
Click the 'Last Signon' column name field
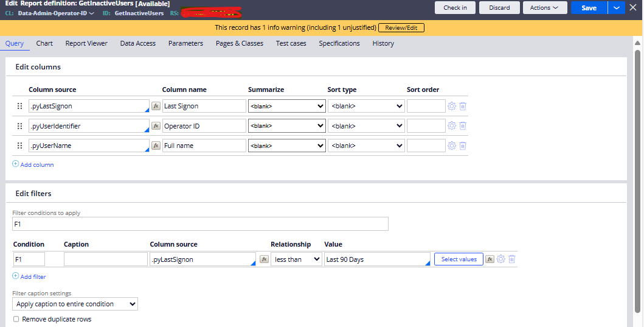pyautogui.click(x=204, y=106)
